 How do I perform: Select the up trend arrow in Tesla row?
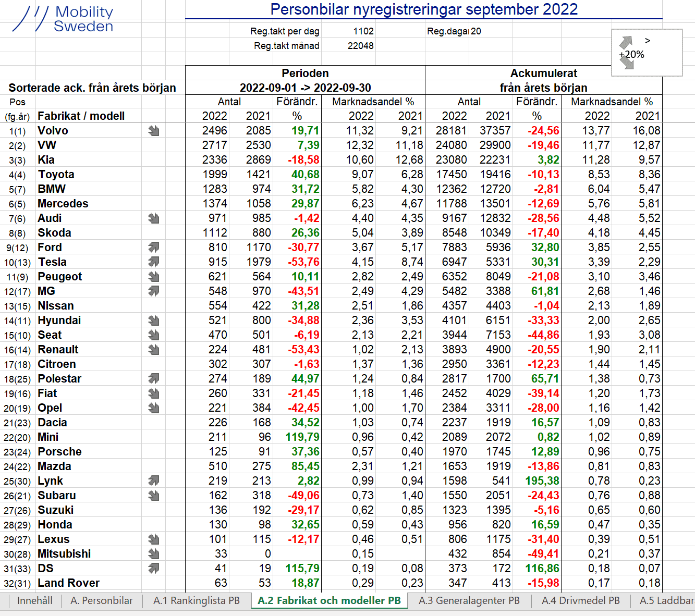153,262
